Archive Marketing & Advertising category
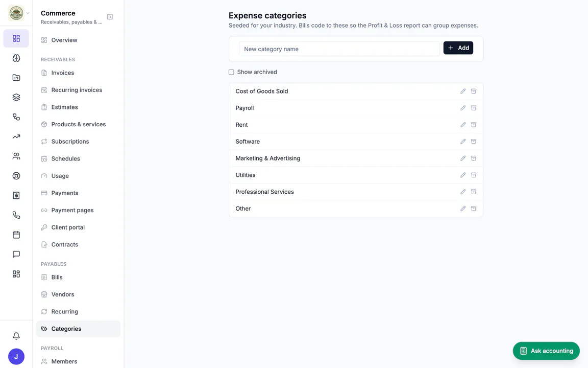Viewport: 588px width, 368px height. click(474, 158)
